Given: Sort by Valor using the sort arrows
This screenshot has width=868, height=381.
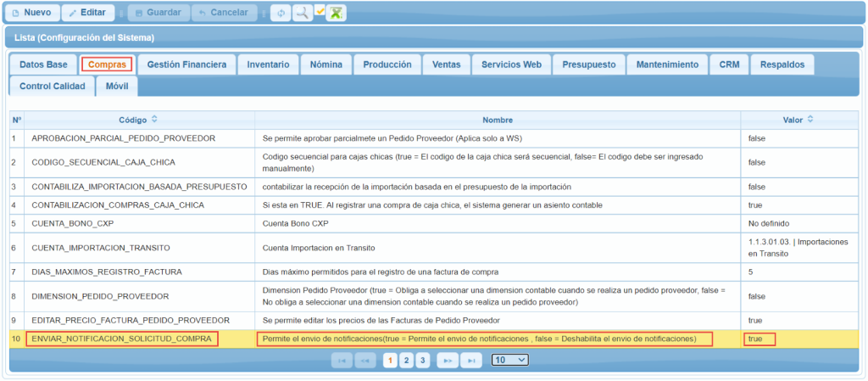Looking at the screenshot, I should [810, 120].
